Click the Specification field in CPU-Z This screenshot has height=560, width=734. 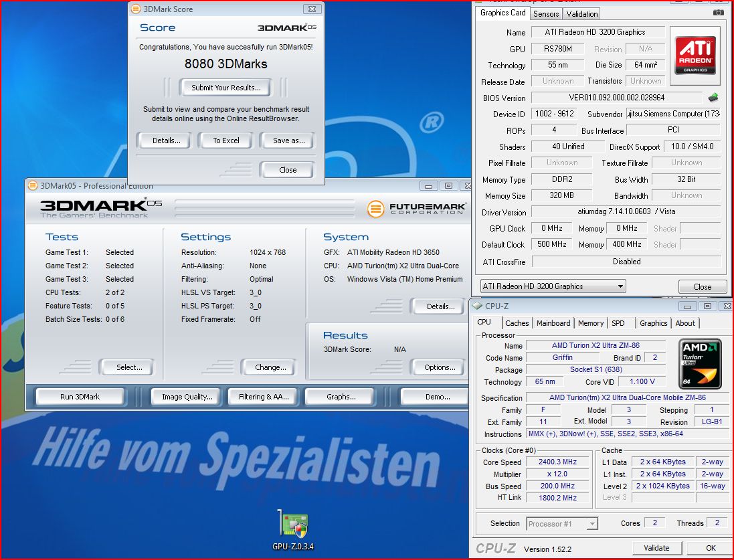(x=627, y=397)
